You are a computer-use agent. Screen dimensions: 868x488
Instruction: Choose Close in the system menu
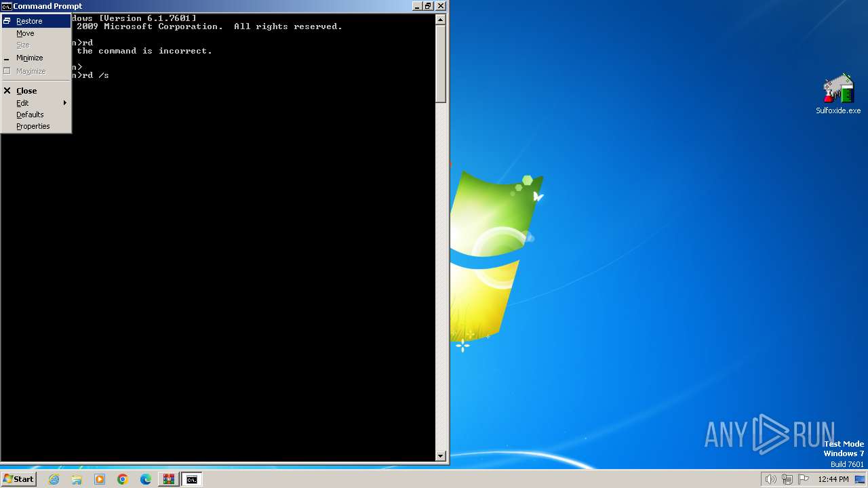(x=36, y=91)
